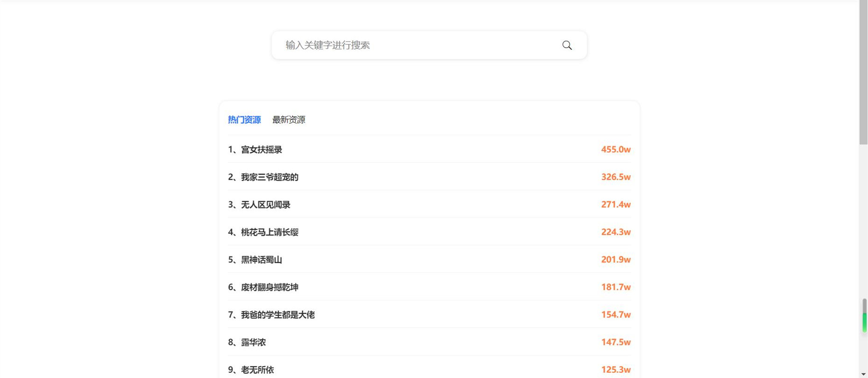
Task: Click the scrollbar down arrow
Action: 863,374
